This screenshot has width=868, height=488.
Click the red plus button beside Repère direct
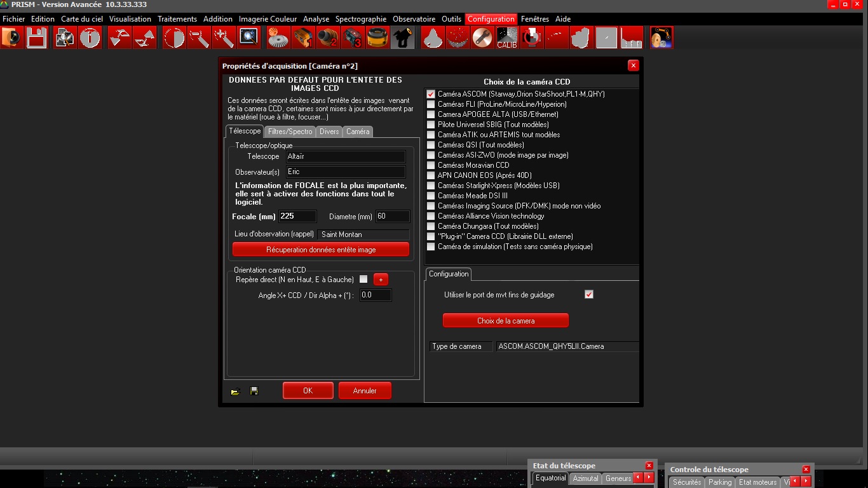(380, 280)
